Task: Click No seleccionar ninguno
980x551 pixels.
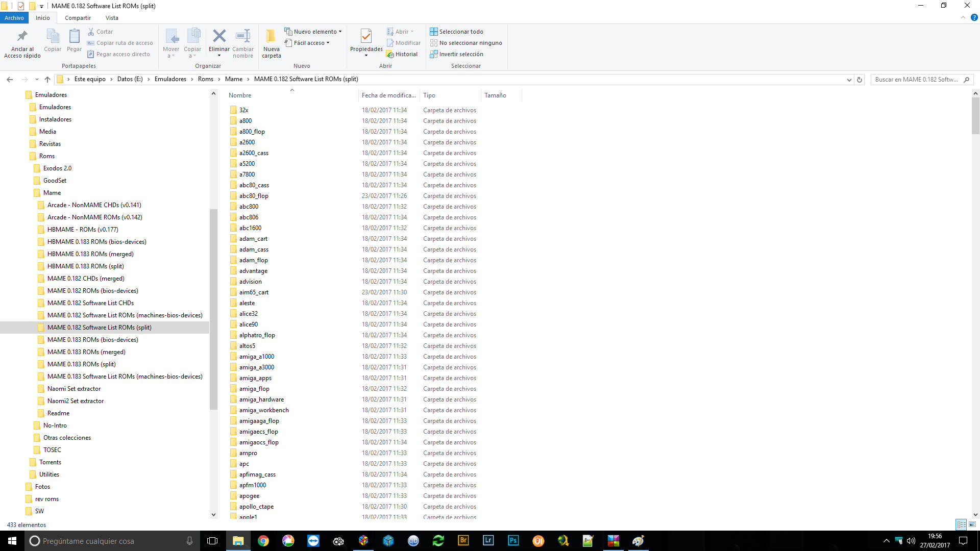Action: click(466, 43)
